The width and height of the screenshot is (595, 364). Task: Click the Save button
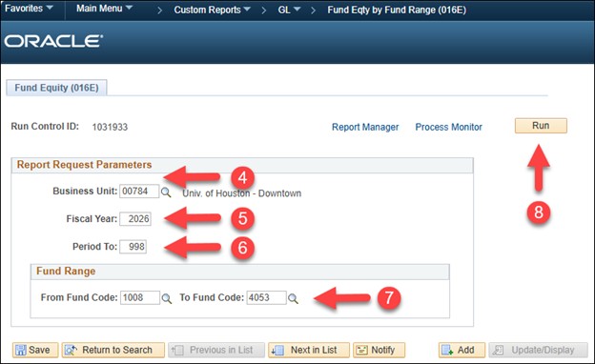pos(35,350)
